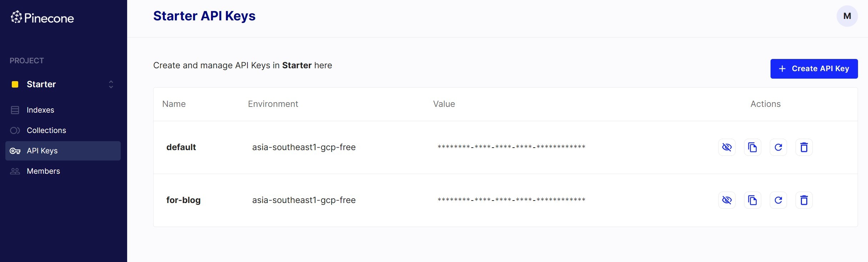
Task: Open the Indexes page
Action: coord(40,110)
